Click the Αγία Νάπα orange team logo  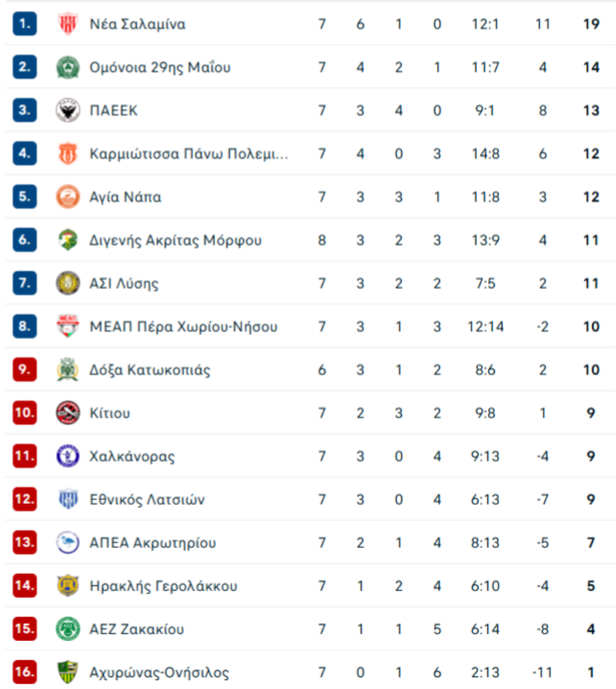point(68,197)
